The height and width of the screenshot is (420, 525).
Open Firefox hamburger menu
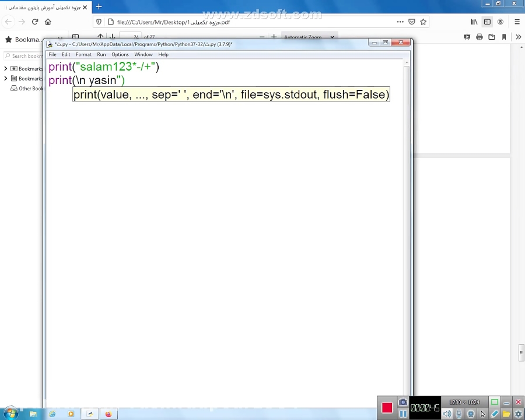[517, 22]
